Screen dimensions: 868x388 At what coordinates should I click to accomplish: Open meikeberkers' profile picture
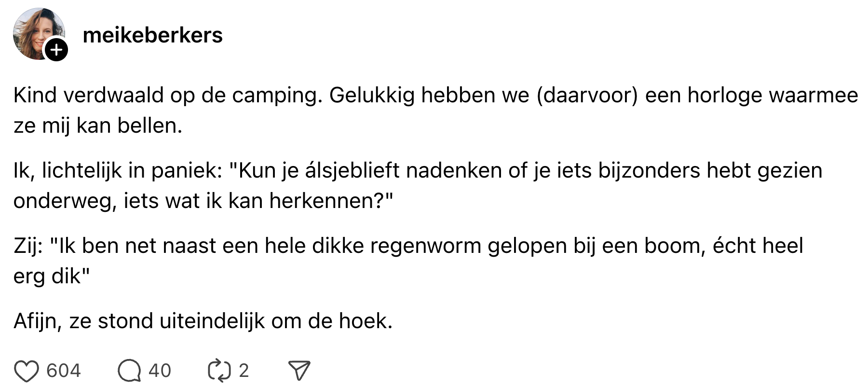coord(37,32)
